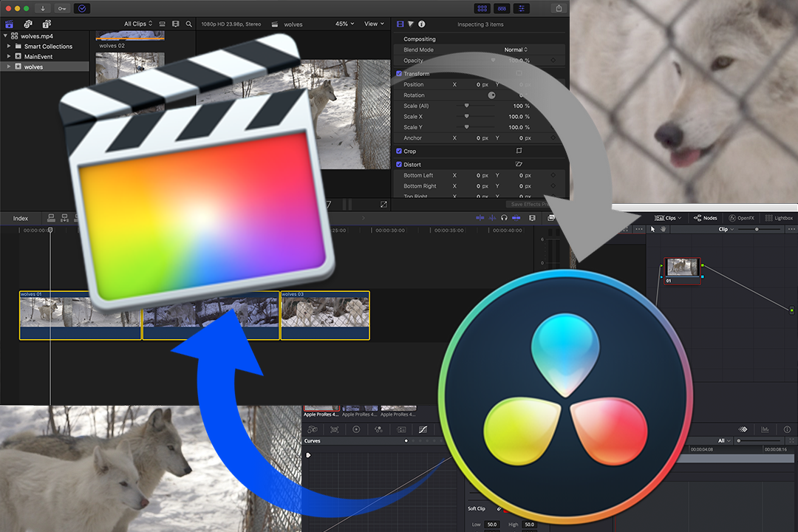Activate the Distort onscreen control icon
The image size is (798, 532).
pyautogui.click(x=519, y=164)
